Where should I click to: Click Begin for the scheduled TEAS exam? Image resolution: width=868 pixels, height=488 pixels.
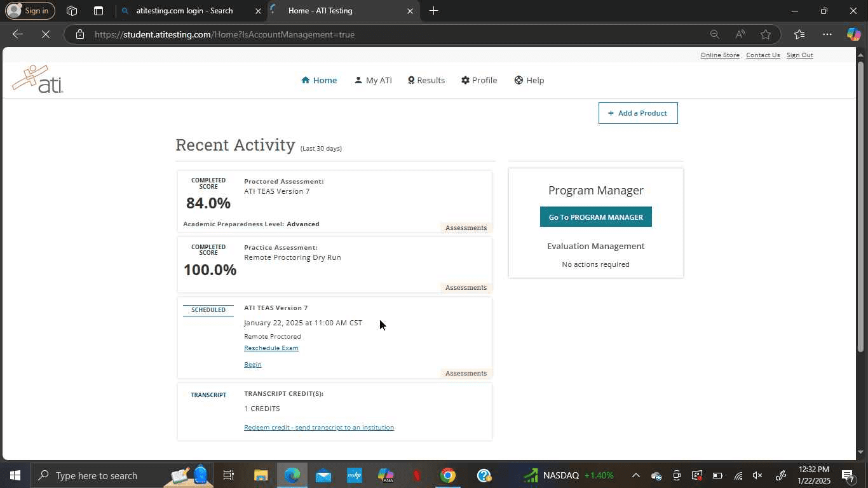[x=252, y=365]
